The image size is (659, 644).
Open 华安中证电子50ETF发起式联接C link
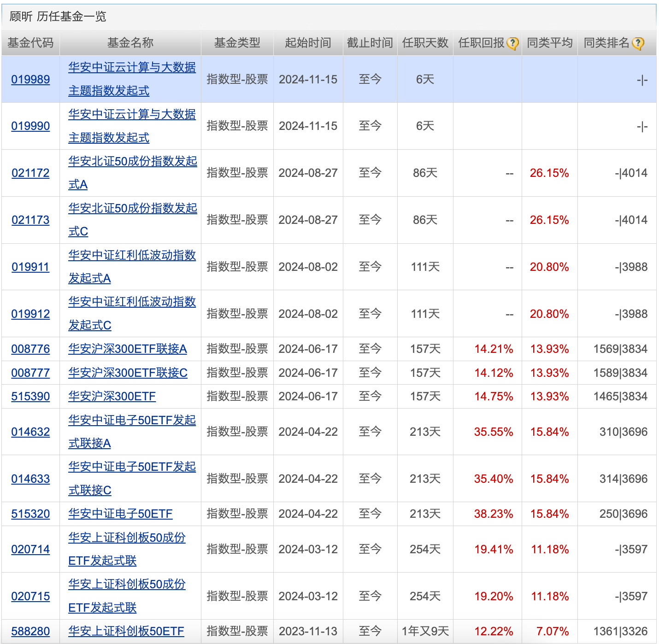pyautogui.click(x=132, y=479)
